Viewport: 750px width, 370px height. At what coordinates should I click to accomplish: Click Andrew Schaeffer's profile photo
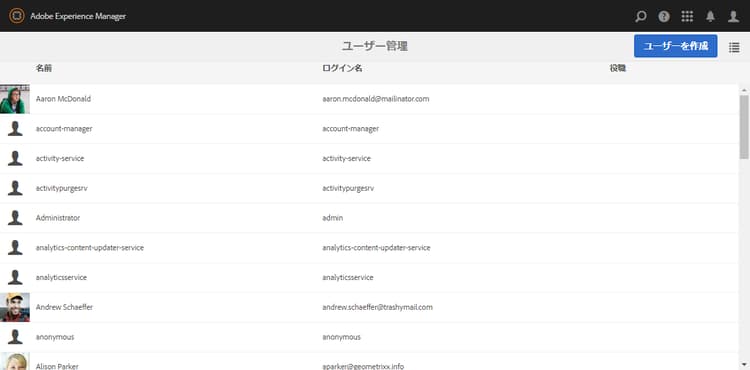point(14,307)
